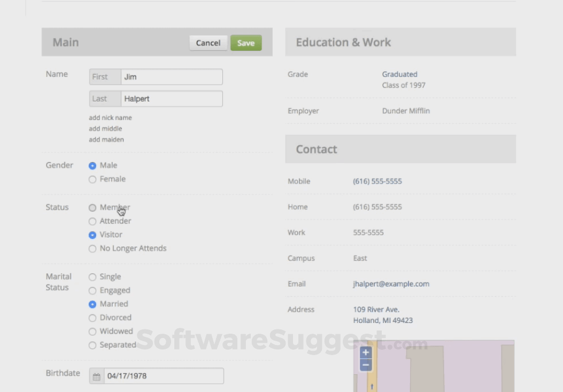Image resolution: width=563 pixels, height=392 pixels.
Task: Open the Graduated grade link
Action: (399, 74)
